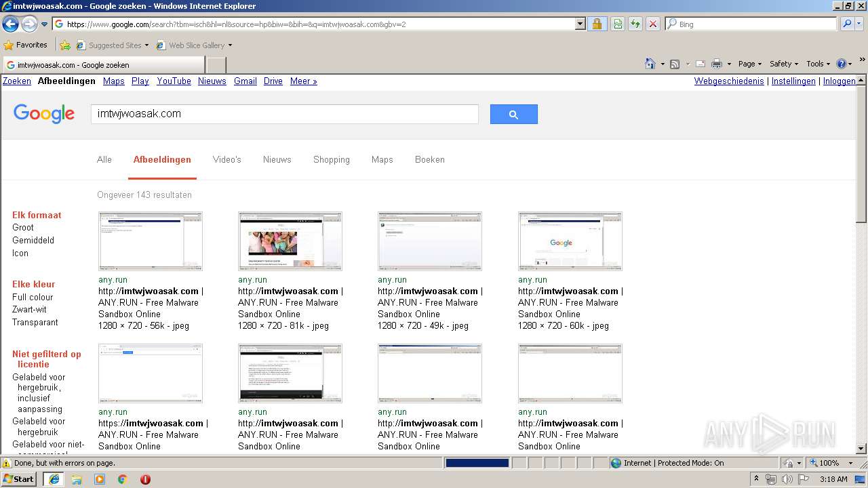The image size is (868, 488).
Task: Switch to the Shopping tab
Action: coord(332,160)
